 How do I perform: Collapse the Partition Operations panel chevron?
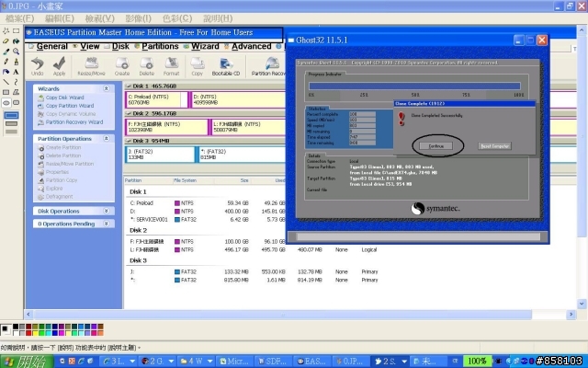click(107, 139)
